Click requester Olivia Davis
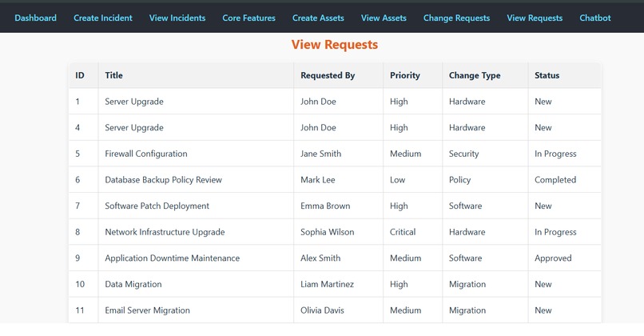 322,310
